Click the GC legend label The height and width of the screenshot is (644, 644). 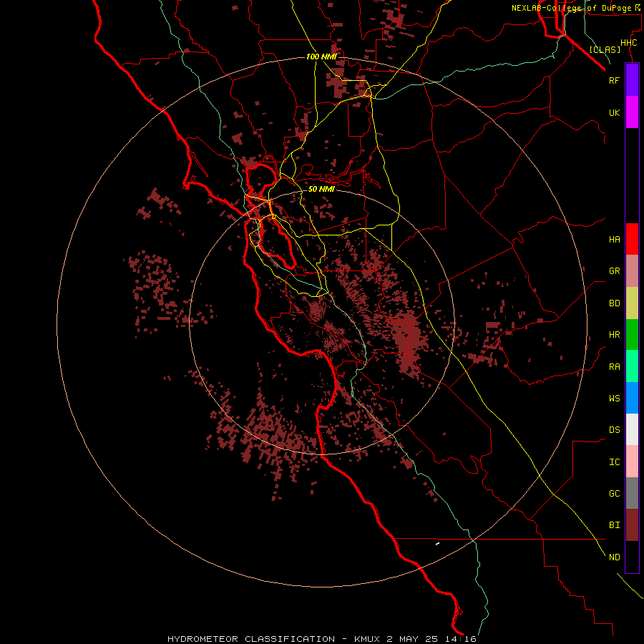(614, 494)
